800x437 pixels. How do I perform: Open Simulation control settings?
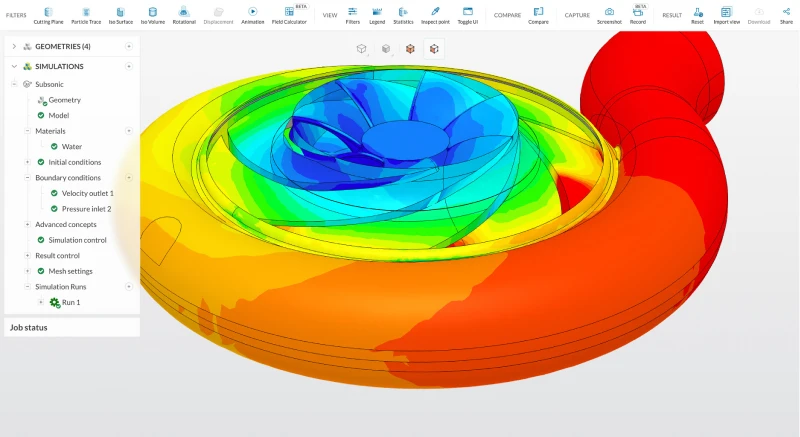pyautogui.click(x=77, y=240)
